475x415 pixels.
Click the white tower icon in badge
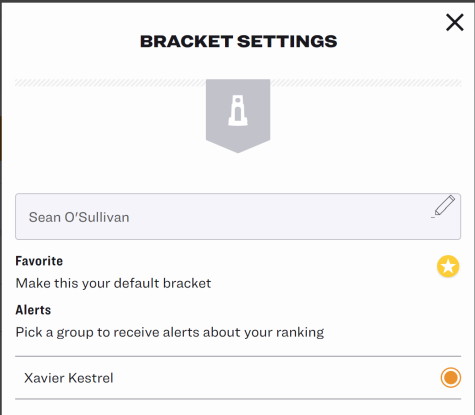coord(238,110)
